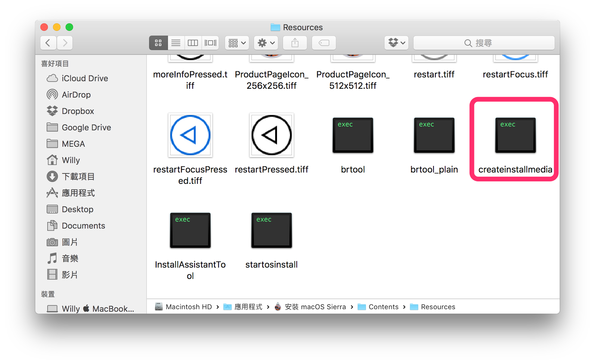This screenshot has width=595, height=364.
Task: Select the brtool exec file
Action: pyautogui.click(x=353, y=135)
